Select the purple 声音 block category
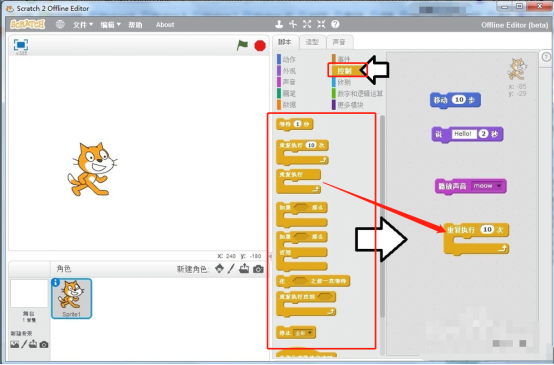The height and width of the screenshot is (365, 554). pyautogui.click(x=287, y=82)
